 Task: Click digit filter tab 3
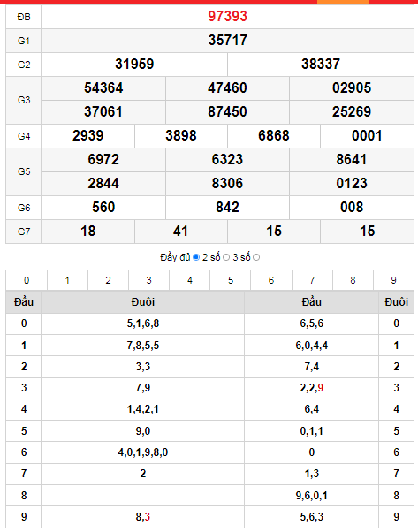pos(149,280)
